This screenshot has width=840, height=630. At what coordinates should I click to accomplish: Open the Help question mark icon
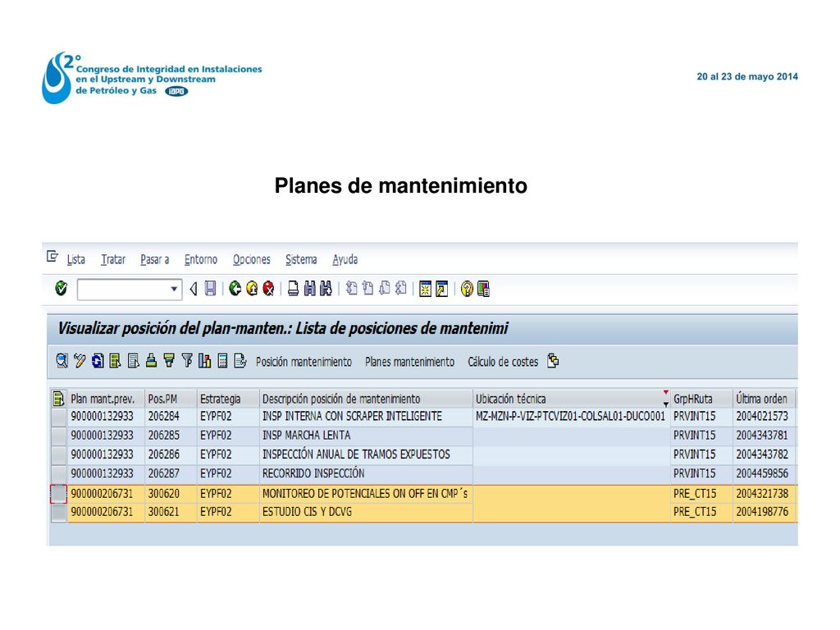point(467,290)
